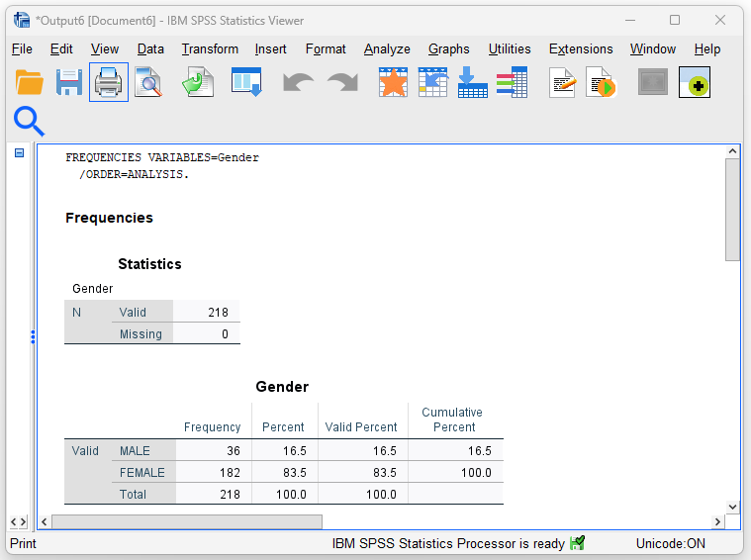Select the Frequencies heading
This screenshot has height=560, width=751.
(109, 218)
